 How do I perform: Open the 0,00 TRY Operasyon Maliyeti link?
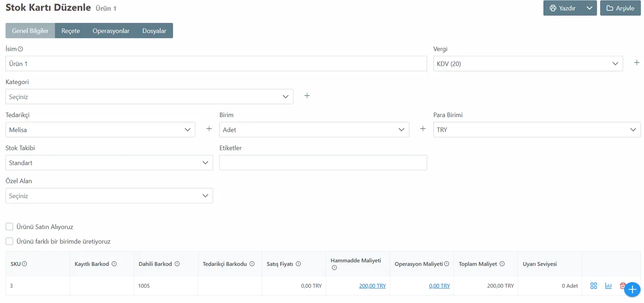[x=440, y=286]
